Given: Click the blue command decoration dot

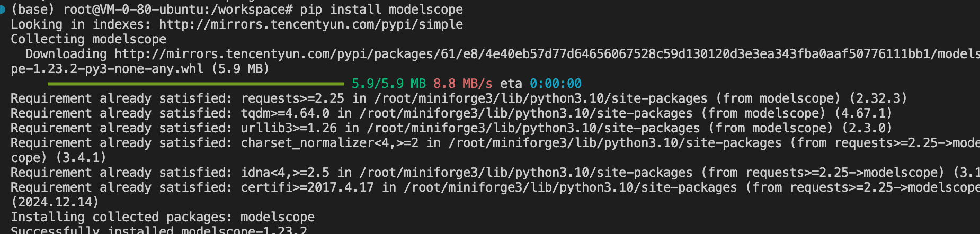Looking at the screenshot, I should tap(2, 10).
